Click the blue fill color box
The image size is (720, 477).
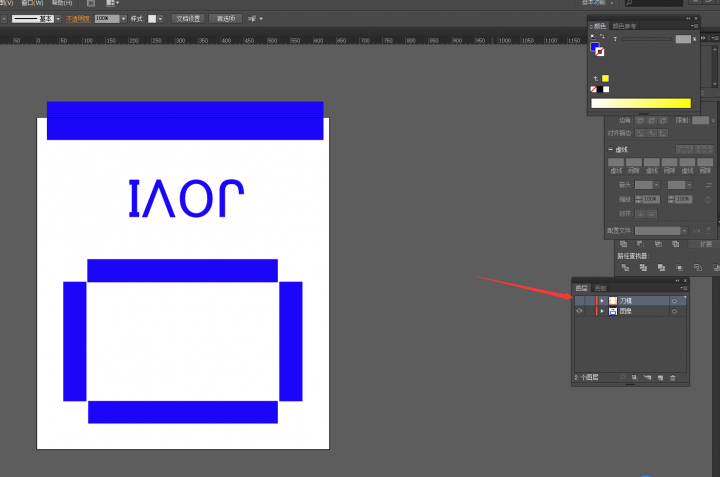[595, 47]
